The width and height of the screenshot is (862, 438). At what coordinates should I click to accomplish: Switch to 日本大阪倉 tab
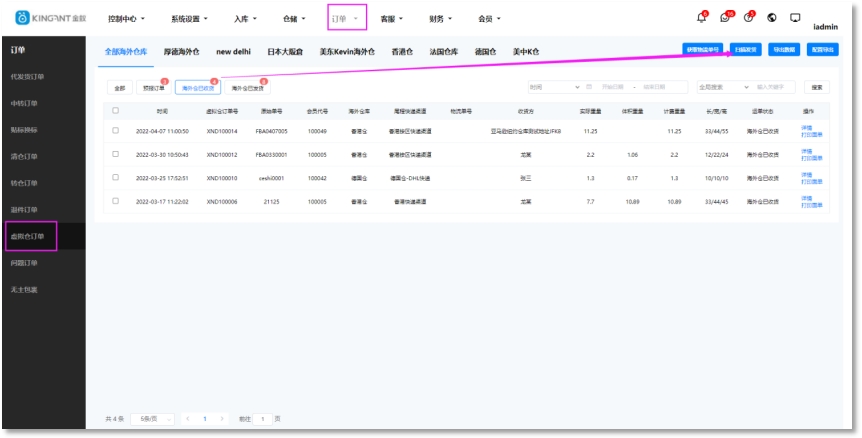coord(285,52)
